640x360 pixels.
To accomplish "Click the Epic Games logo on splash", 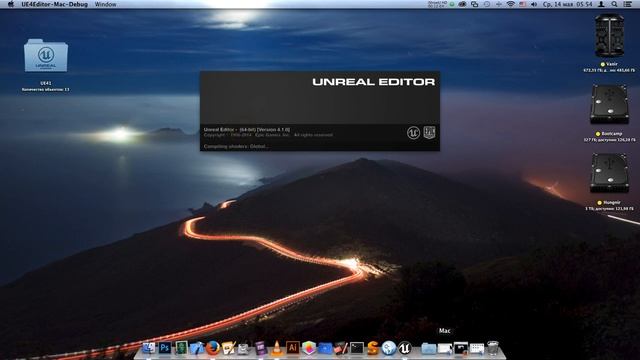I will click(x=429, y=132).
